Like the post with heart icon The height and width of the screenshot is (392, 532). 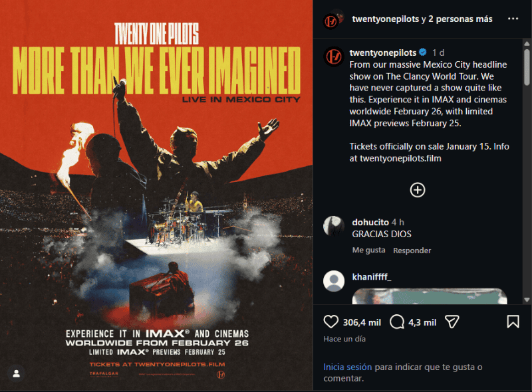331,322
